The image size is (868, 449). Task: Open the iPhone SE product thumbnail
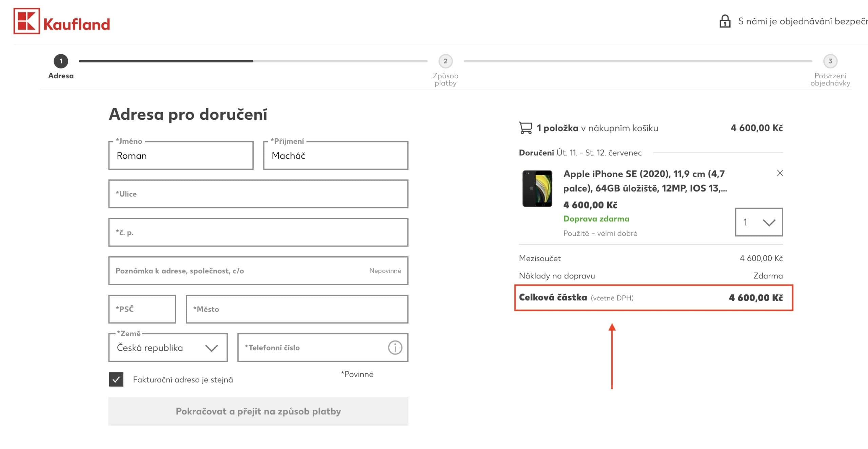[x=537, y=189]
